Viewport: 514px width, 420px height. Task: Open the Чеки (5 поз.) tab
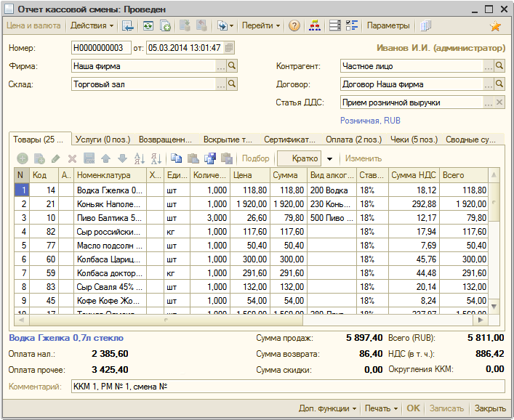click(x=414, y=140)
